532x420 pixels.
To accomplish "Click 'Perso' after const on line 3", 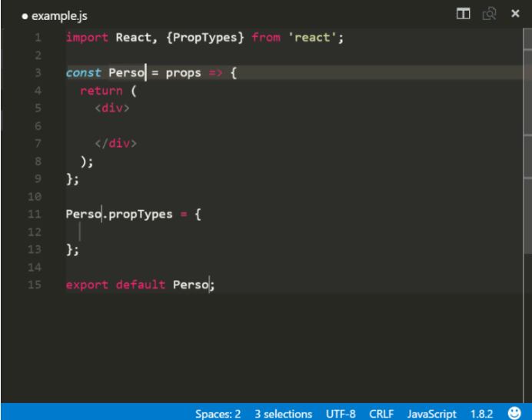I will 127,72.
